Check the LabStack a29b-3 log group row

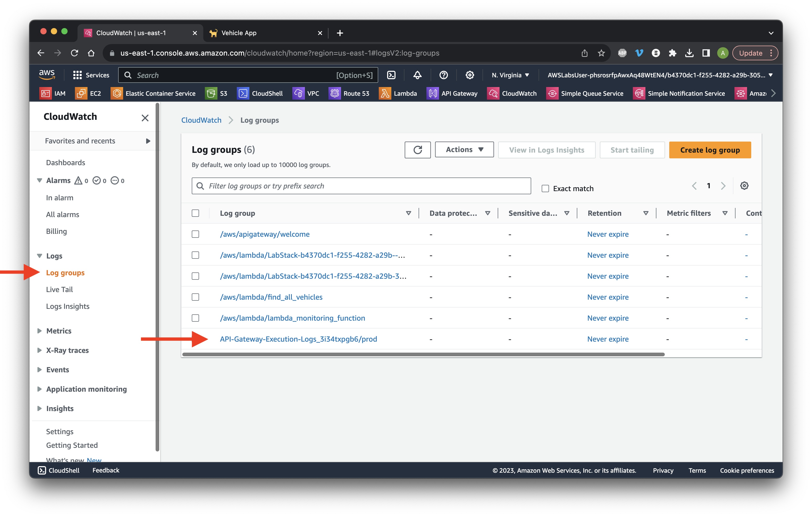click(x=195, y=276)
